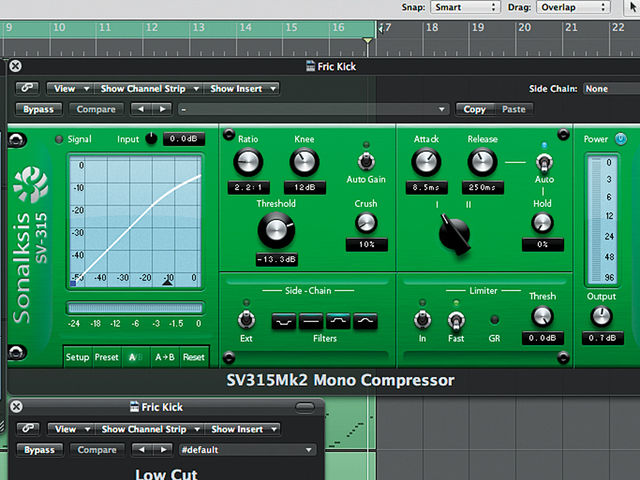
Task: Click the Copy button
Action: click(474, 109)
